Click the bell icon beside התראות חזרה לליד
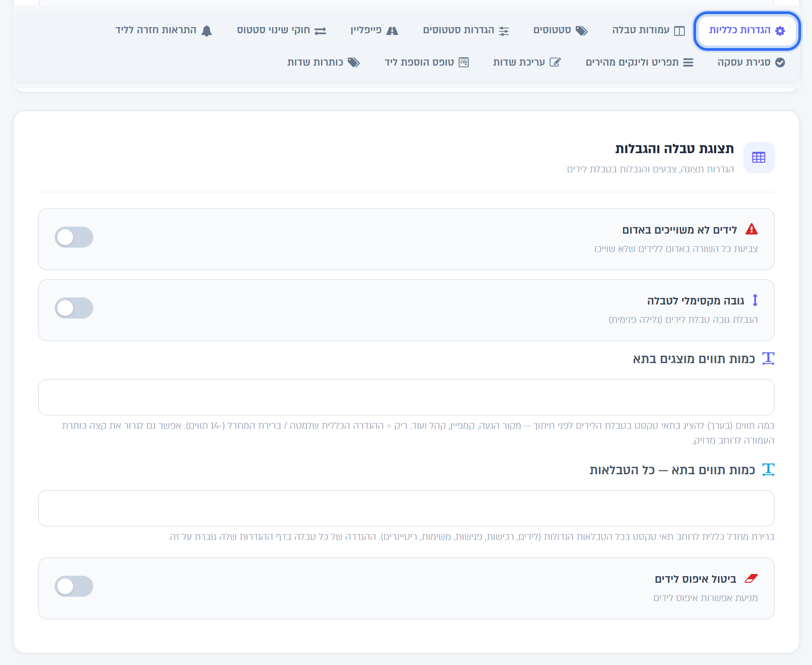This screenshot has height=665, width=812. coord(207,31)
